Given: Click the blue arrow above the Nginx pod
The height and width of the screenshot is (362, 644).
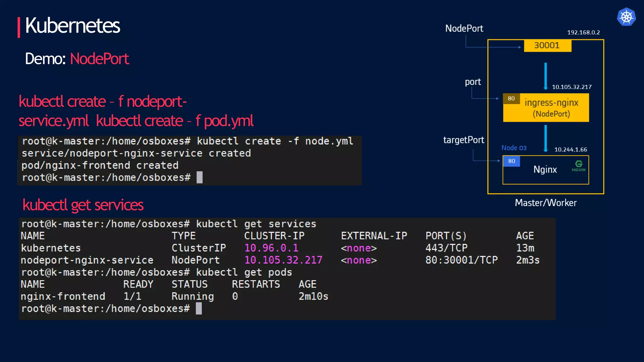Looking at the screenshot, I should coord(546,138).
